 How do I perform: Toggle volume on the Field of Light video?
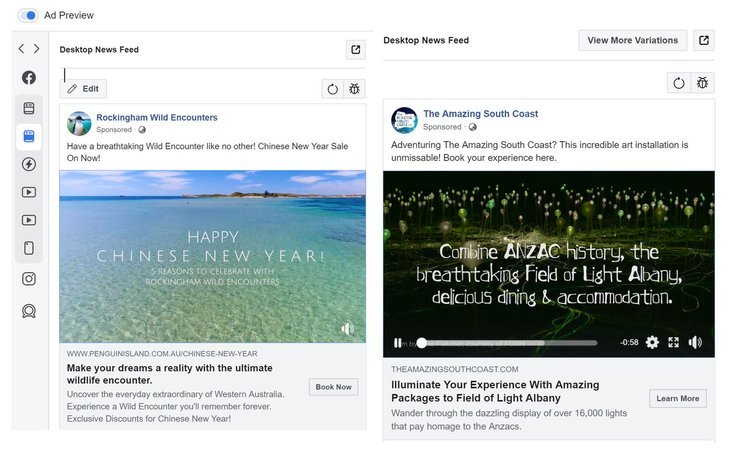pos(695,343)
